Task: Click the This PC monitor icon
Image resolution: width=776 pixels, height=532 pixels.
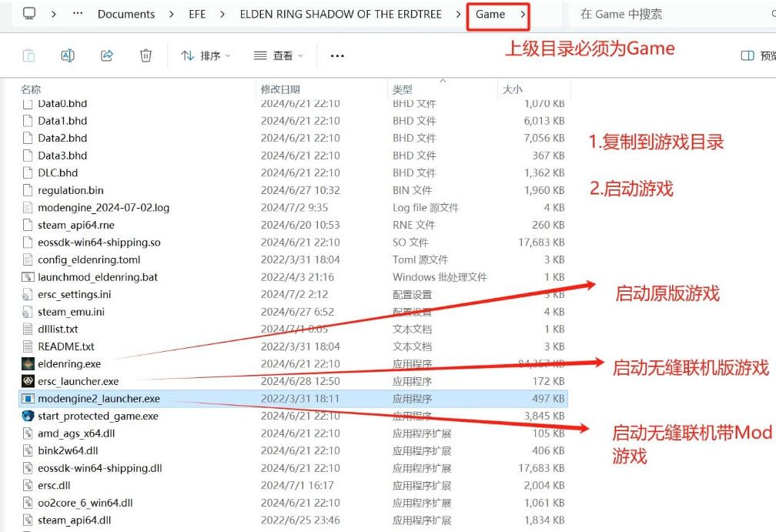Action: (29, 14)
